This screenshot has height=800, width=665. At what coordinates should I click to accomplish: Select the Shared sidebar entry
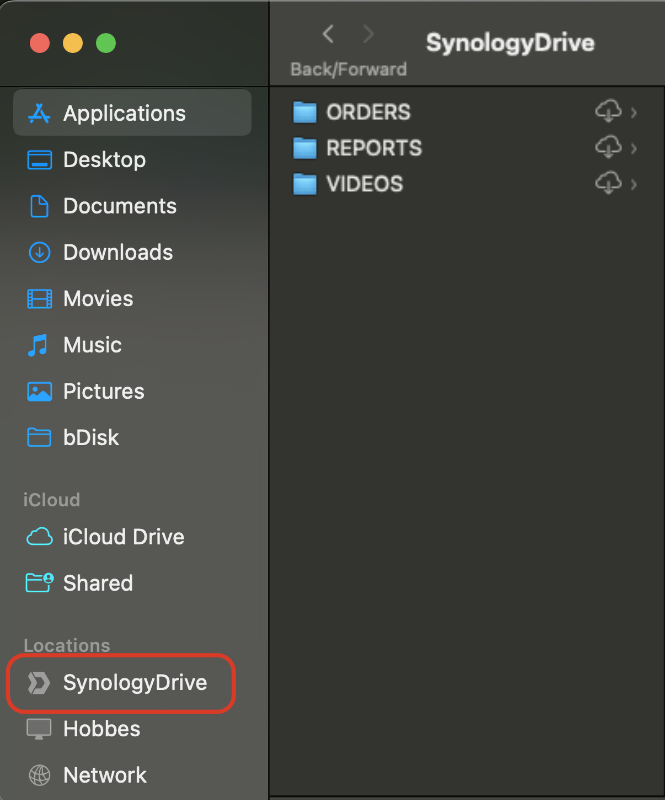132,583
